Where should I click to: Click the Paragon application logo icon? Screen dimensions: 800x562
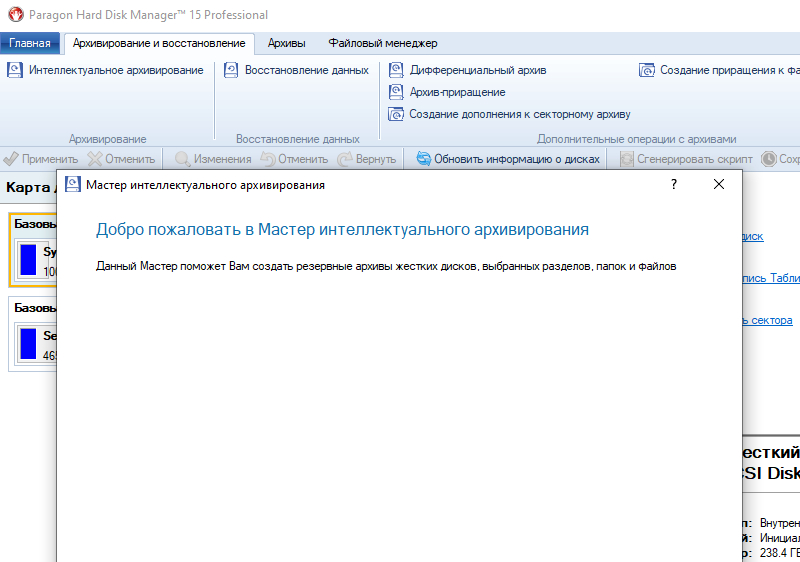[x=16, y=14]
